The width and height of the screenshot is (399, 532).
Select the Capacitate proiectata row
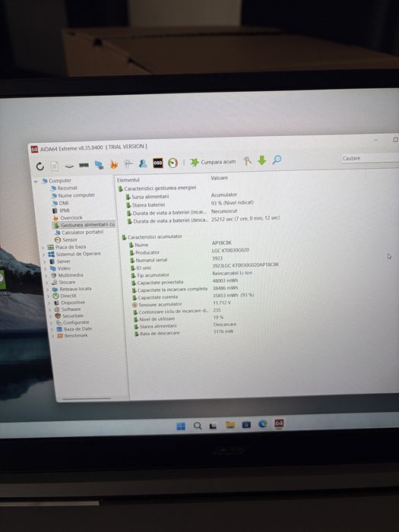pos(185,282)
